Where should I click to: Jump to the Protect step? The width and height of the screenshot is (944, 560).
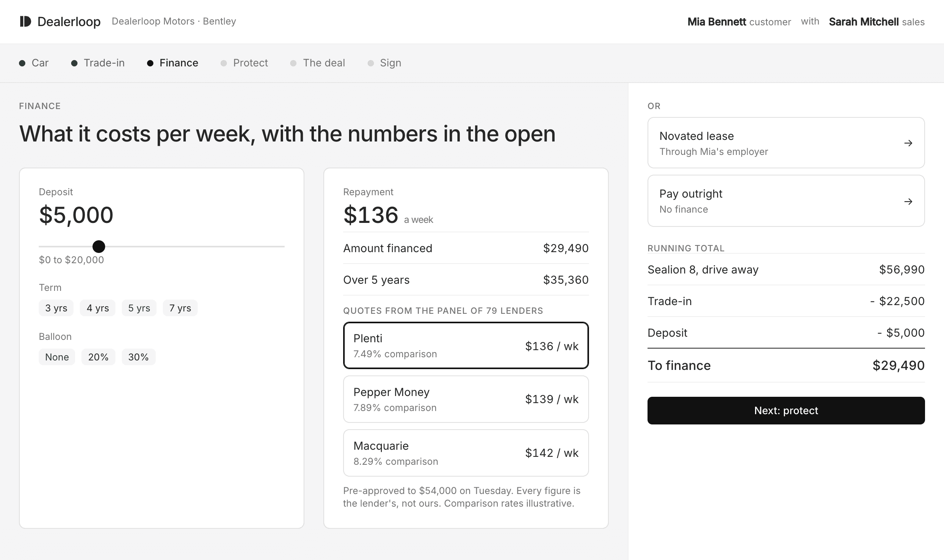pyautogui.click(x=244, y=63)
